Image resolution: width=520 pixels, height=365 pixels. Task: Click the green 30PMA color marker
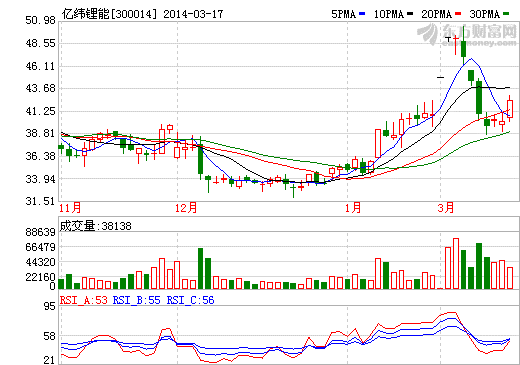(x=506, y=14)
